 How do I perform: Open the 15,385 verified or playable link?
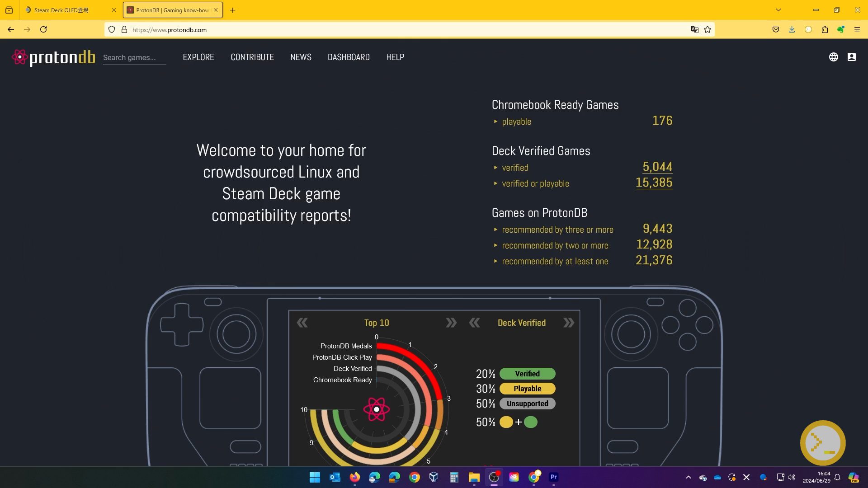point(654,183)
